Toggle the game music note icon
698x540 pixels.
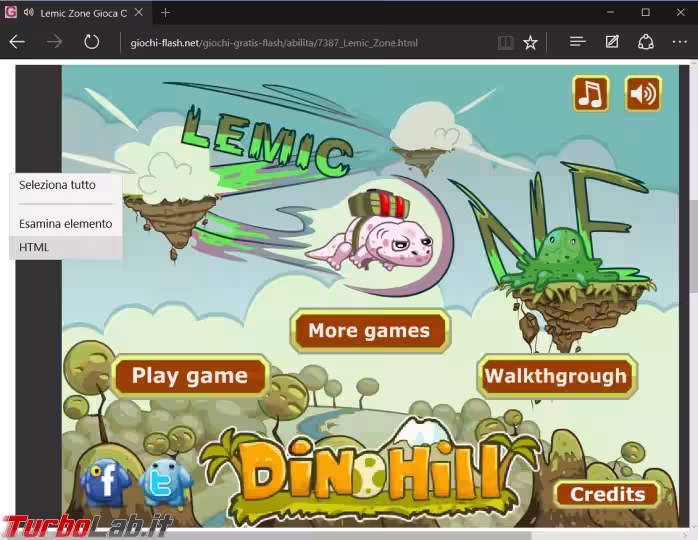click(591, 94)
